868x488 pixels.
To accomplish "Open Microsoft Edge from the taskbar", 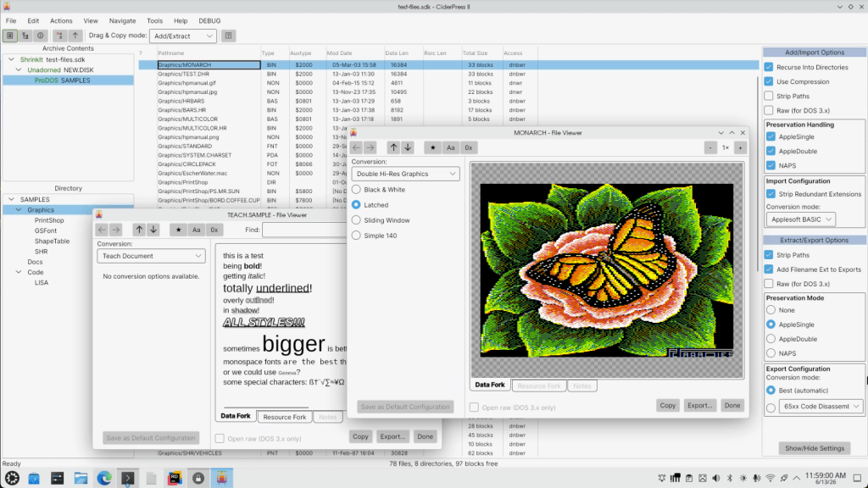I will (104, 478).
